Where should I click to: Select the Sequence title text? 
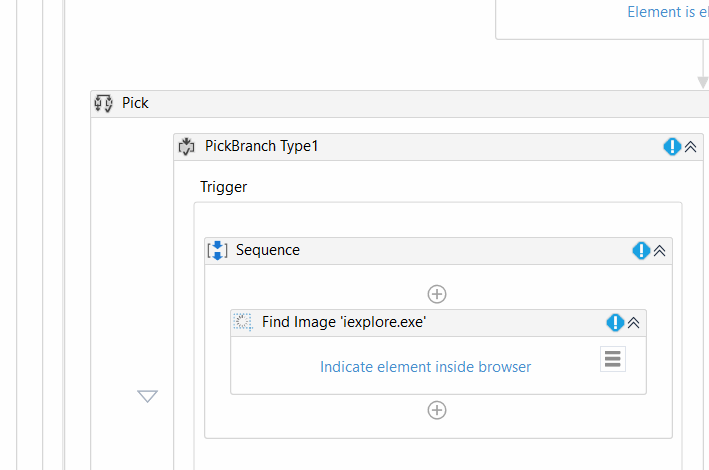tap(268, 250)
